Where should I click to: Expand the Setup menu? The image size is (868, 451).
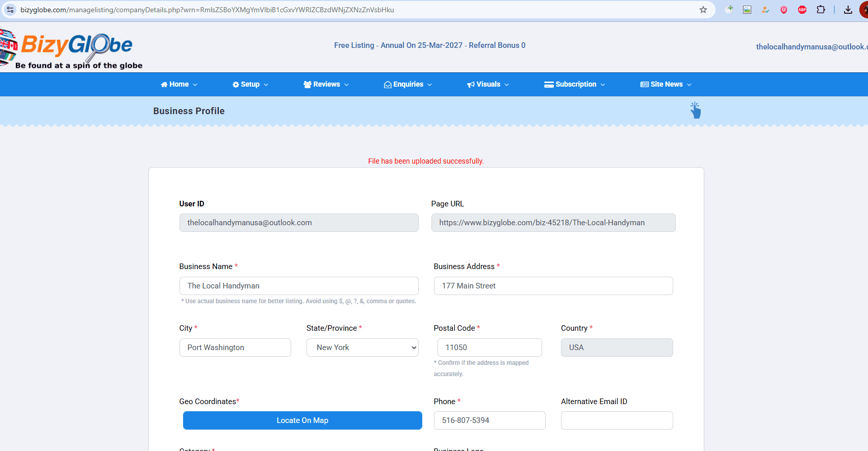click(250, 85)
